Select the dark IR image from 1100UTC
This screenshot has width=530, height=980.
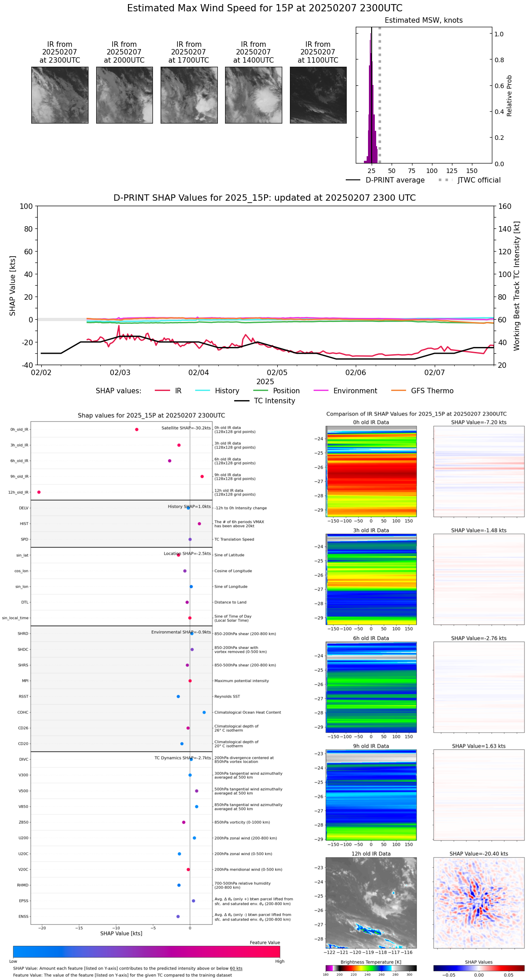pyautogui.click(x=318, y=95)
